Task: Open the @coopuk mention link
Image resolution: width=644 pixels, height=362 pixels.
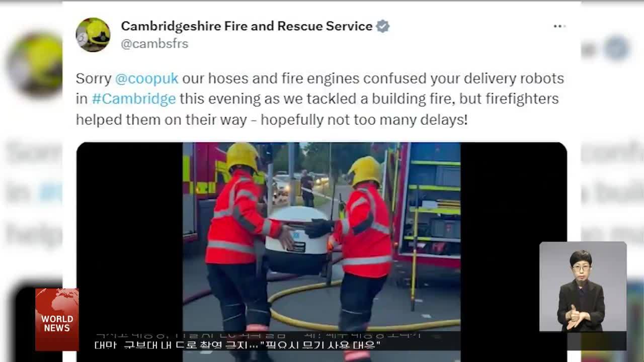Action: pos(146,78)
